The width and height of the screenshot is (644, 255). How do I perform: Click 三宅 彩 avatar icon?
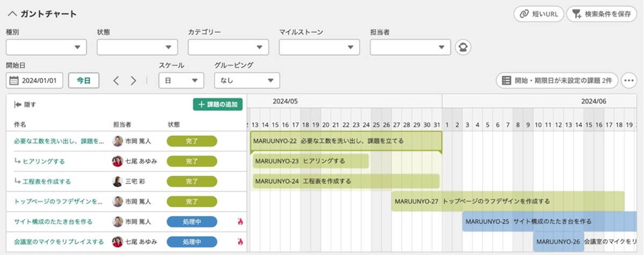point(118,182)
